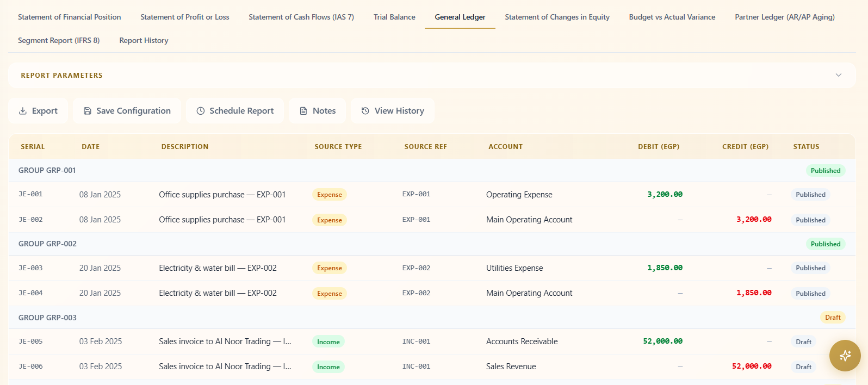
Task: Click the REPORT PARAMETERS header text
Action: point(61,76)
